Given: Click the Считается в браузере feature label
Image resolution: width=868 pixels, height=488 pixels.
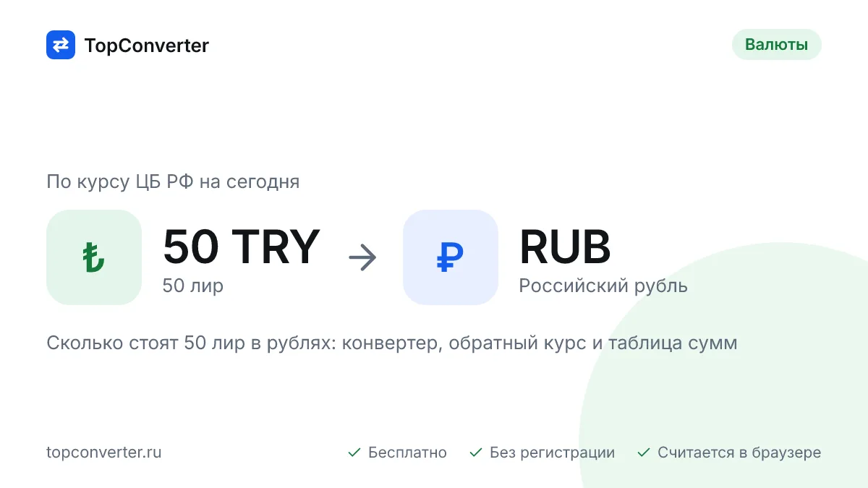Looking at the screenshot, I should click(739, 453).
